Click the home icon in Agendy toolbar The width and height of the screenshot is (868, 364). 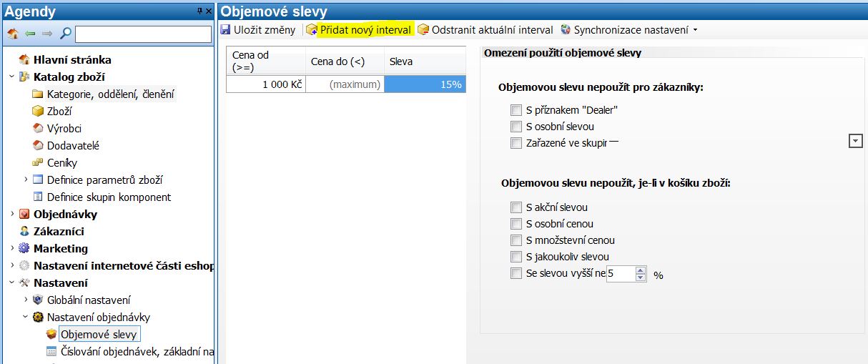tap(12, 34)
